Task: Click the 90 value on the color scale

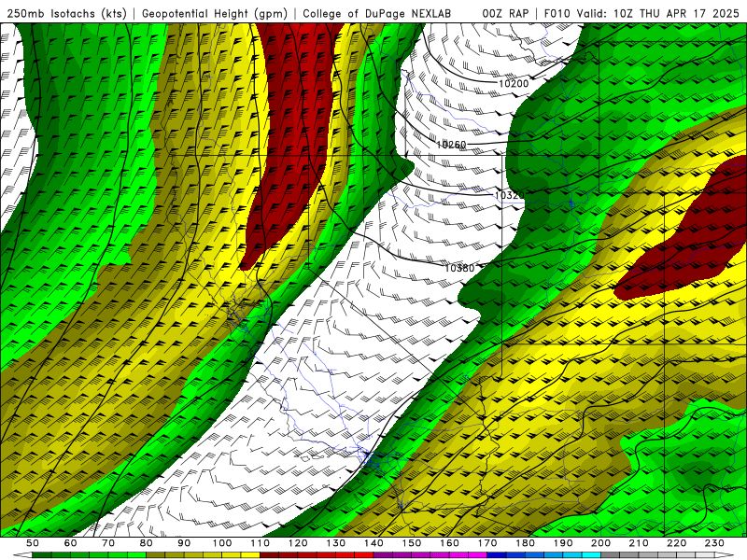Action: coord(184,543)
